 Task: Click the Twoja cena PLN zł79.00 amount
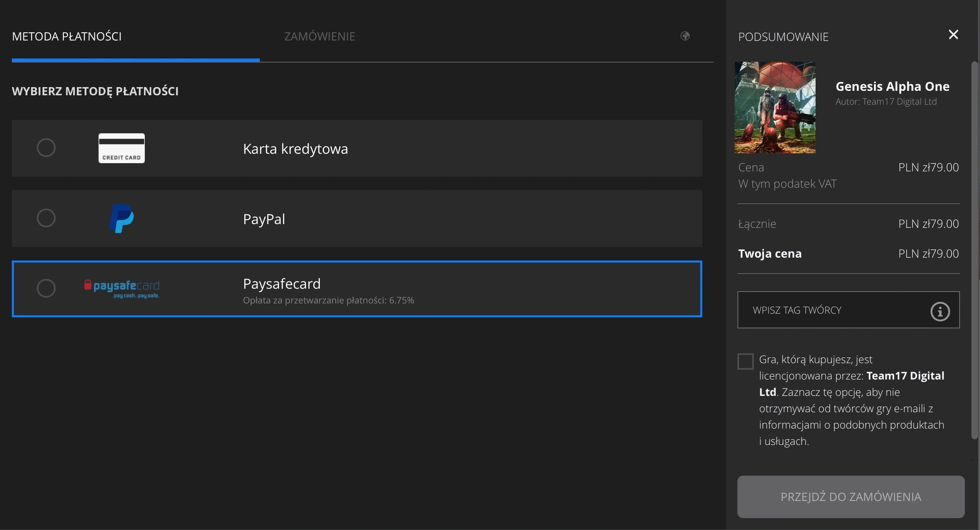coord(928,254)
